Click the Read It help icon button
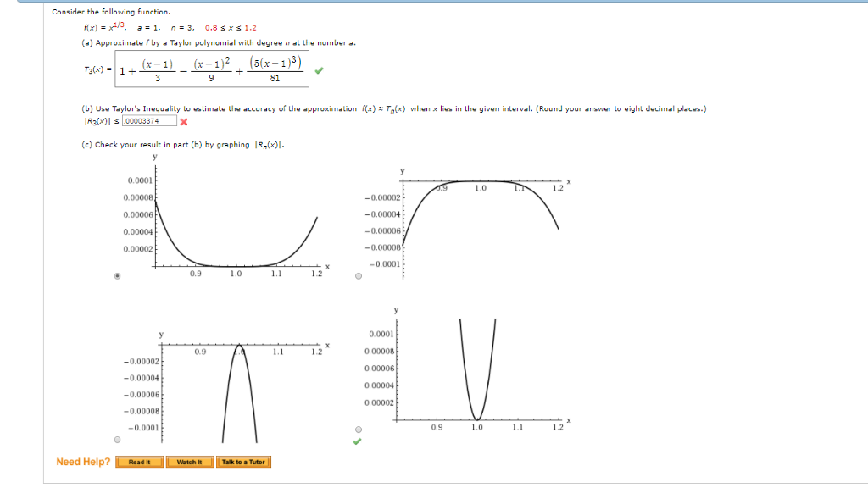The image size is (868, 488). click(138, 463)
